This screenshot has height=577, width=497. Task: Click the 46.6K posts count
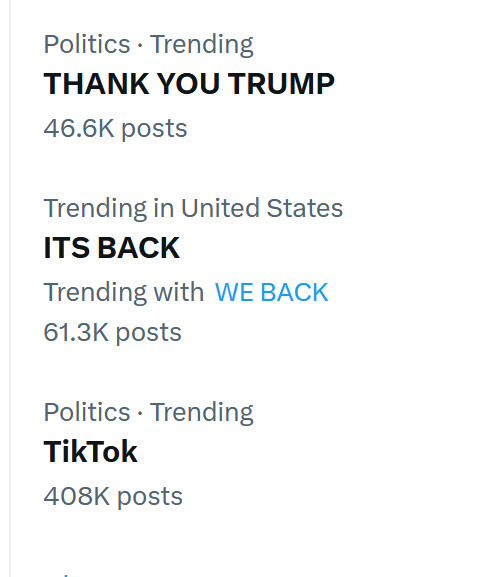[115, 129]
